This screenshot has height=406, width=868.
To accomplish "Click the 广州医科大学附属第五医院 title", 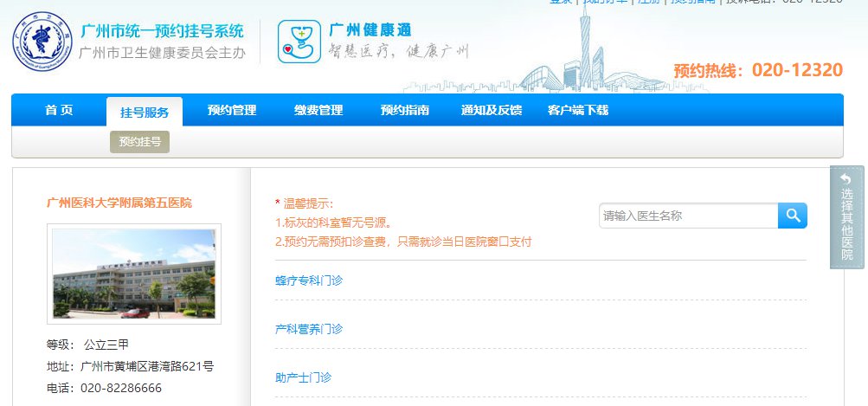I will (119, 203).
